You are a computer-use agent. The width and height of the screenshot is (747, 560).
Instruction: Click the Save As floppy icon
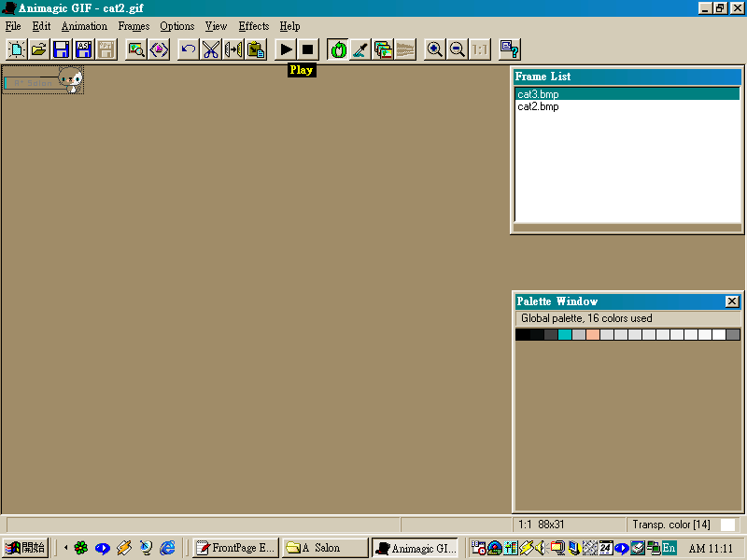83,49
